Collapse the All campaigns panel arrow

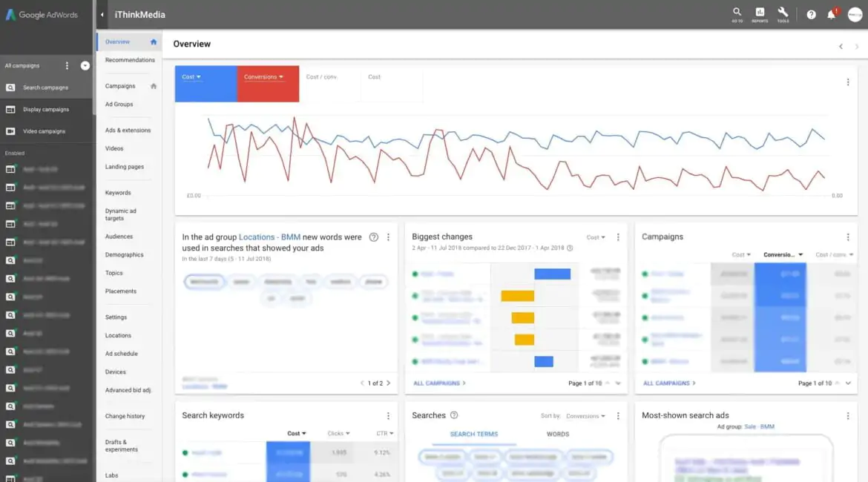click(x=85, y=65)
